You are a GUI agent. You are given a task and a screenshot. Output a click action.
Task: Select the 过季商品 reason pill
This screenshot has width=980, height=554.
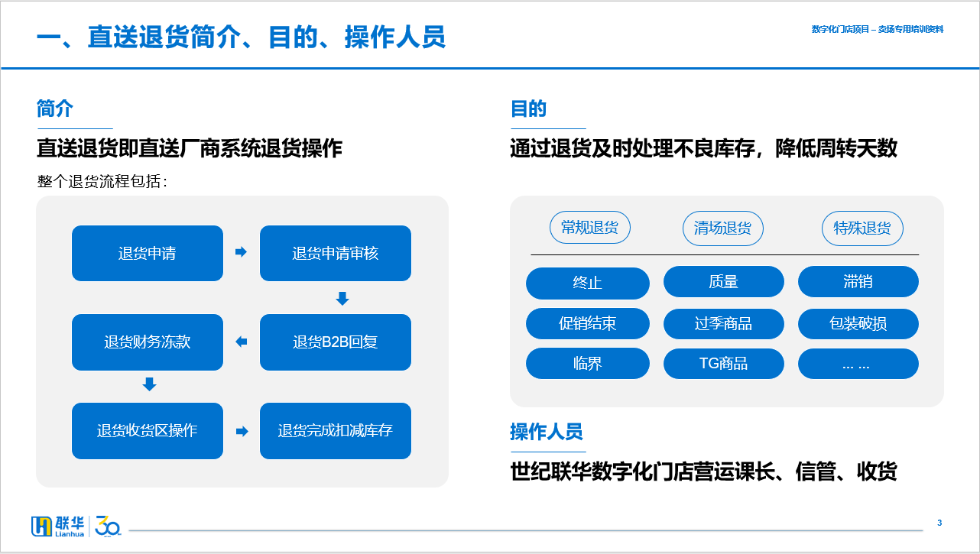[x=724, y=324]
